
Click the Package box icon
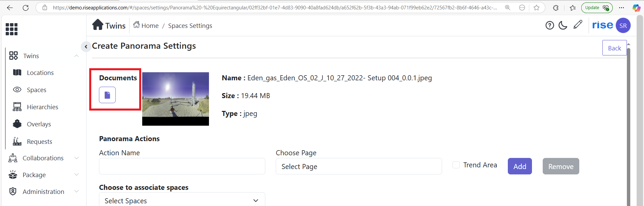coord(13,175)
